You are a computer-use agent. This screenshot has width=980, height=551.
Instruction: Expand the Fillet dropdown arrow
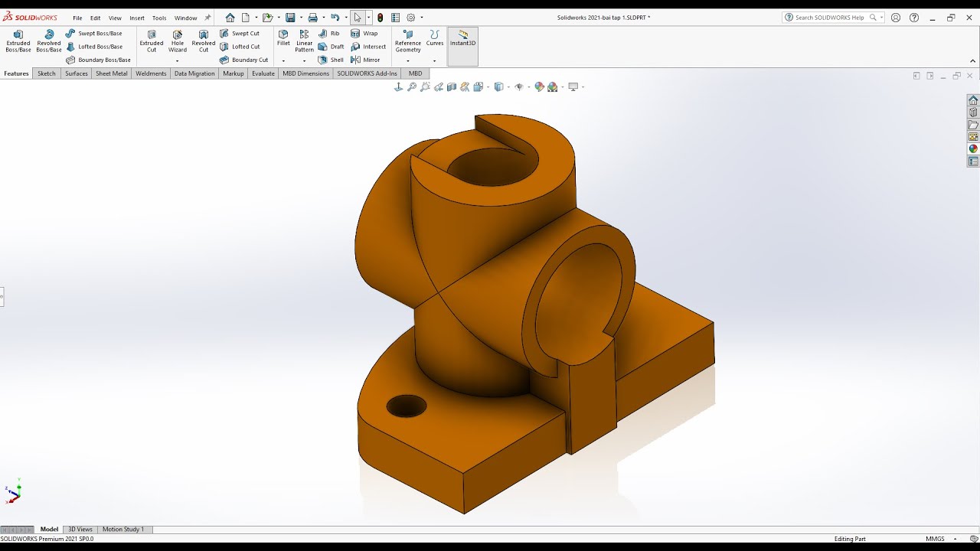pos(283,61)
